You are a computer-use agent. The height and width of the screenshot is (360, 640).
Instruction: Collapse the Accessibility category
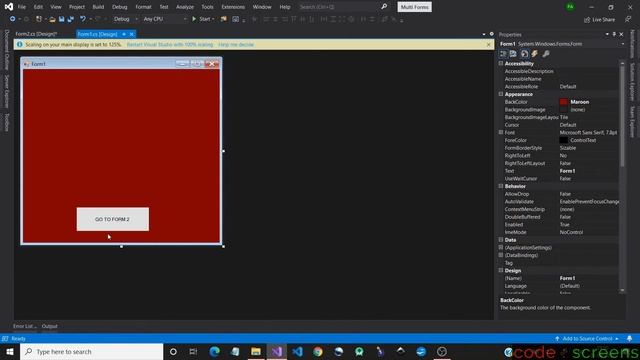tap(501, 64)
